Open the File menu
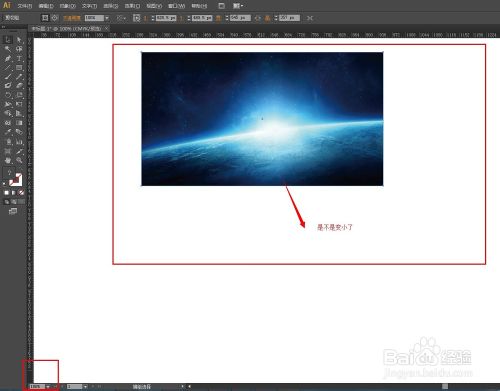Screen dimensions: 500x391 pos(25,6)
